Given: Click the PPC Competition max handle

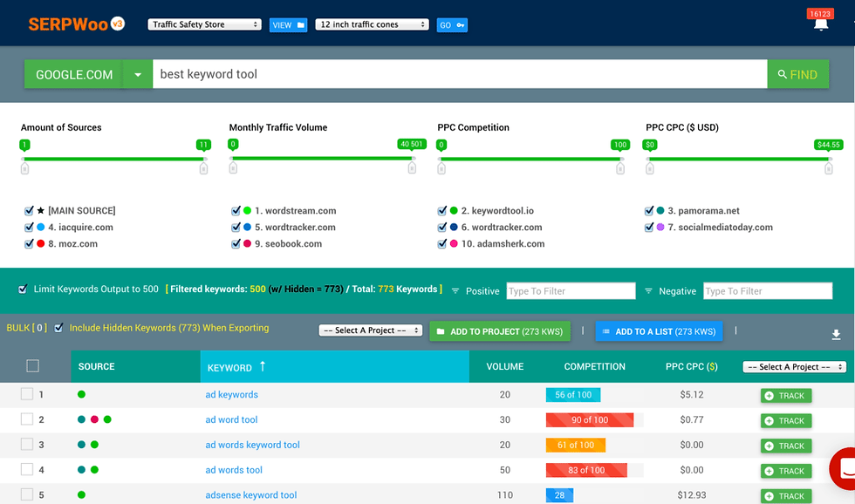Looking at the screenshot, I should point(620,169).
